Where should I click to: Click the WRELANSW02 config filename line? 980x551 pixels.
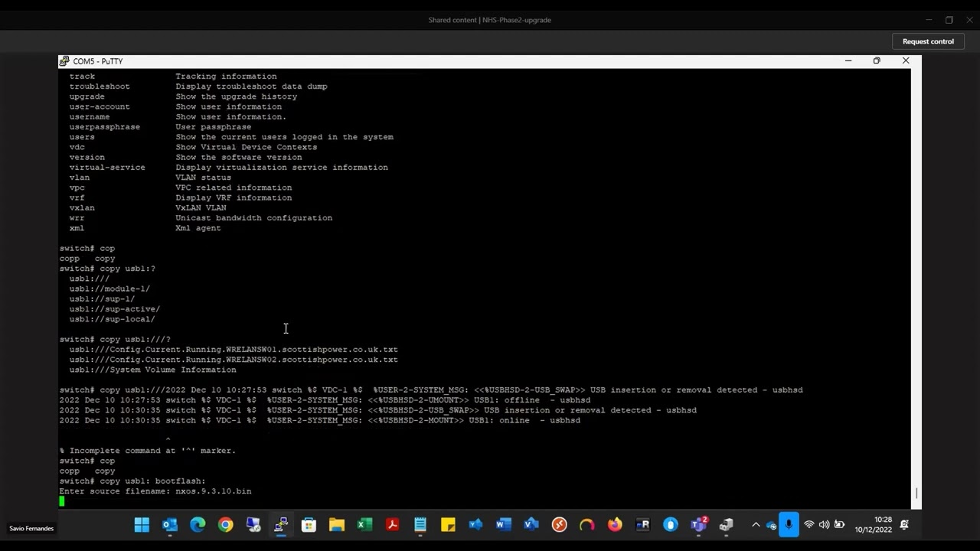click(234, 360)
